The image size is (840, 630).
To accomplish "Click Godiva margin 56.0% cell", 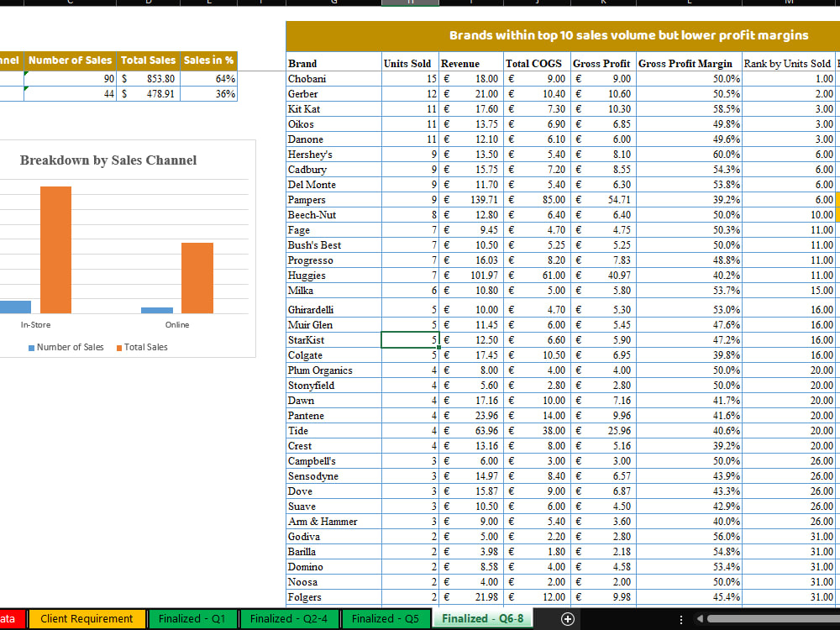I will pos(689,536).
